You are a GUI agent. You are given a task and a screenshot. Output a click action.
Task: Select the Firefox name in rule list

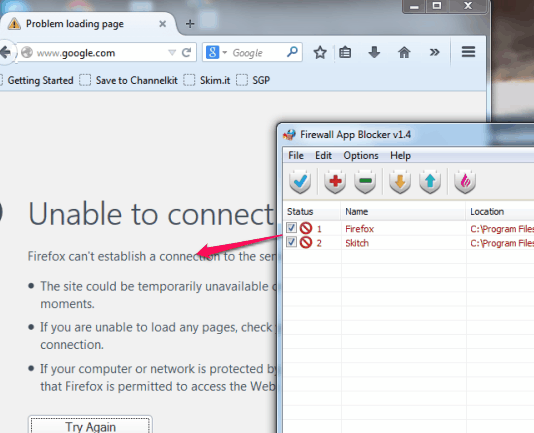(x=359, y=229)
